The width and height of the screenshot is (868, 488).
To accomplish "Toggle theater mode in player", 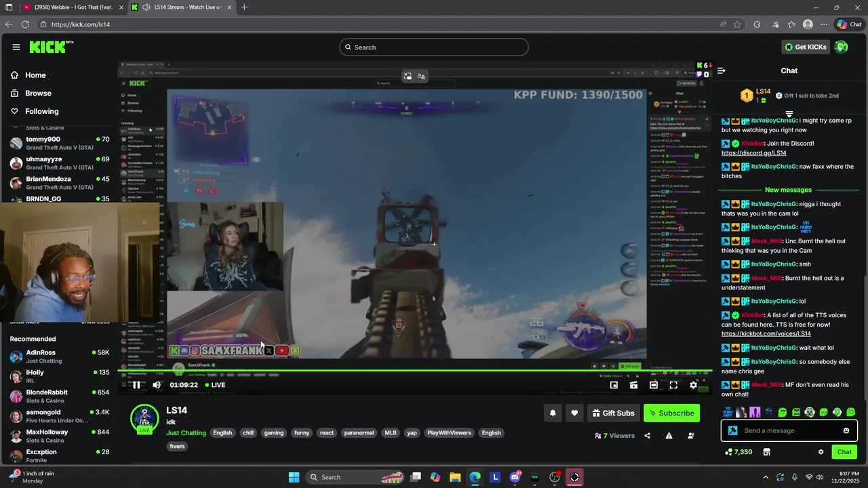I will (x=653, y=385).
